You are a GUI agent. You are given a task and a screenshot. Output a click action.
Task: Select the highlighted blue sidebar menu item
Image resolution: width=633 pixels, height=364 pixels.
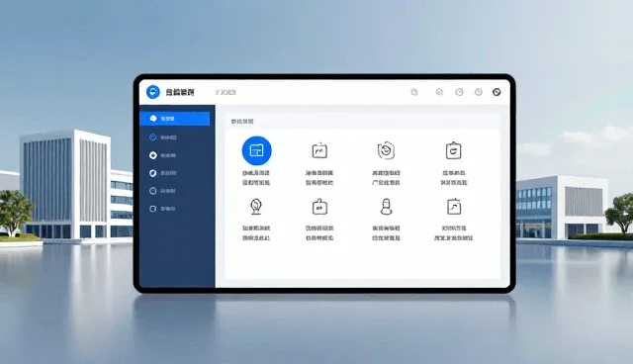point(175,119)
